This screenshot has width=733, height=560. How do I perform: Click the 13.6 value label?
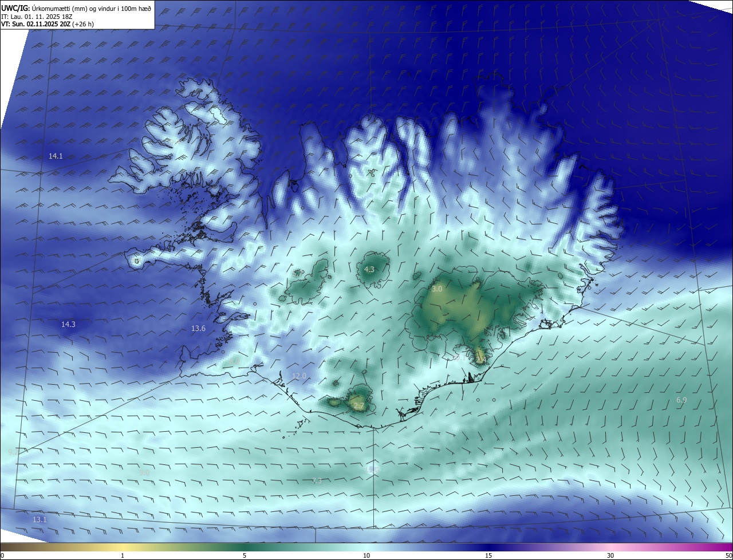pyautogui.click(x=198, y=328)
